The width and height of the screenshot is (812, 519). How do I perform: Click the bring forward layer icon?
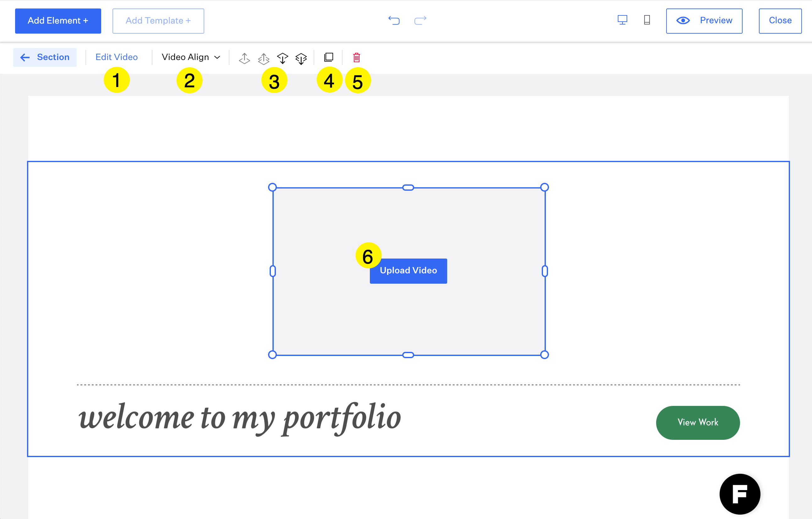pyautogui.click(x=244, y=58)
